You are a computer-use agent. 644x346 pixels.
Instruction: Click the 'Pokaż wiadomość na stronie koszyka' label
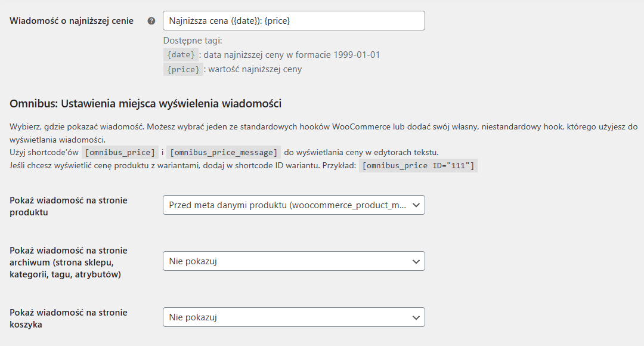point(69,319)
